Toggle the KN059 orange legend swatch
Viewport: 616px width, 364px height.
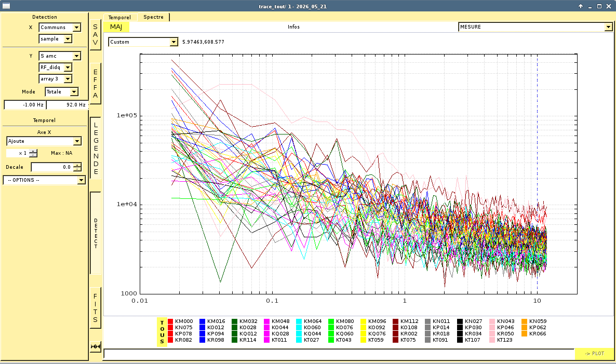(x=525, y=321)
